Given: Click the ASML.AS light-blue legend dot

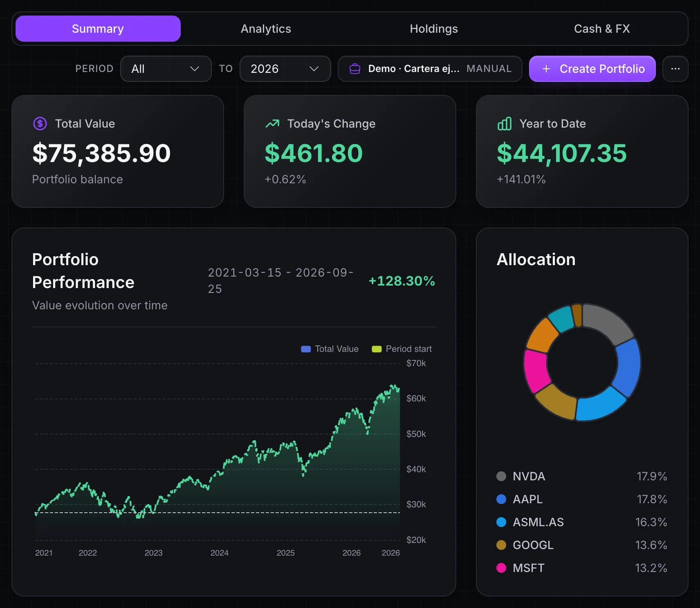Looking at the screenshot, I should 501,522.
